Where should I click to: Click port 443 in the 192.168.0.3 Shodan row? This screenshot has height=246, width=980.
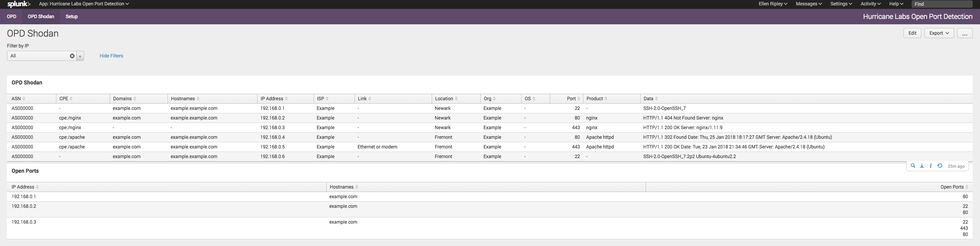(x=576, y=128)
